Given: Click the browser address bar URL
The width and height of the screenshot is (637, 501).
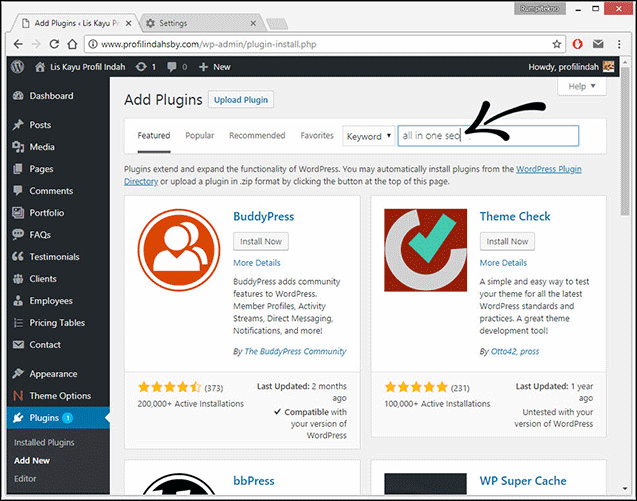Looking at the screenshot, I should (x=209, y=44).
